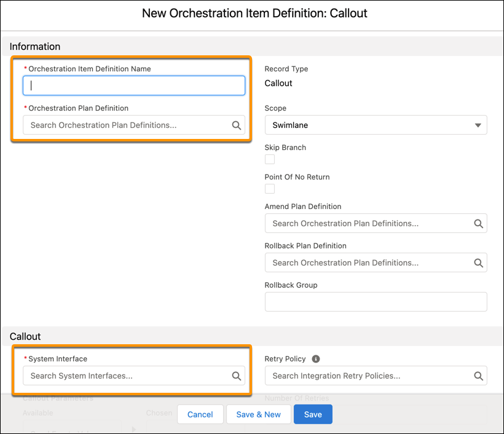The height and width of the screenshot is (434, 504).
Task: Focus the Search System Interfaces field
Action: 123,376
